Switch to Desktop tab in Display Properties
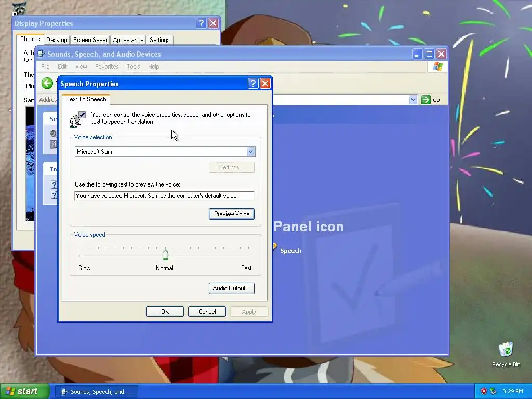532x399 pixels. [57, 40]
